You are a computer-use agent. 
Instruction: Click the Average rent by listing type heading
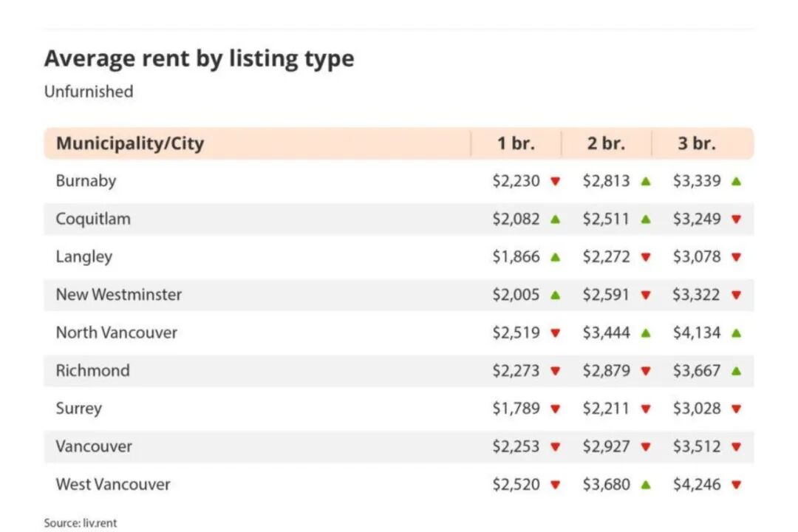pyautogui.click(x=199, y=58)
